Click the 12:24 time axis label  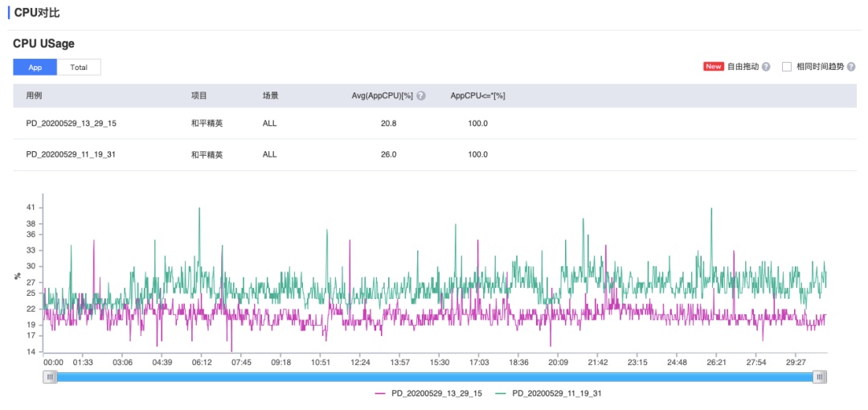pyautogui.click(x=360, y=363)
